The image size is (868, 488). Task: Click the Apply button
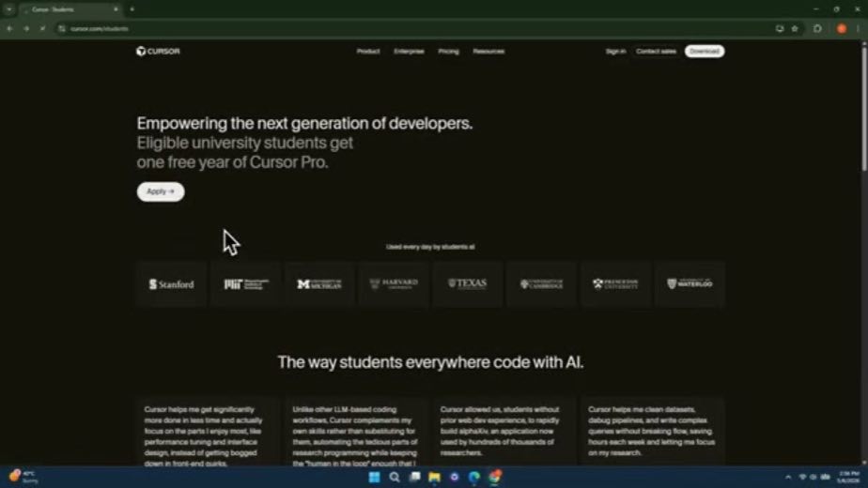161,191
